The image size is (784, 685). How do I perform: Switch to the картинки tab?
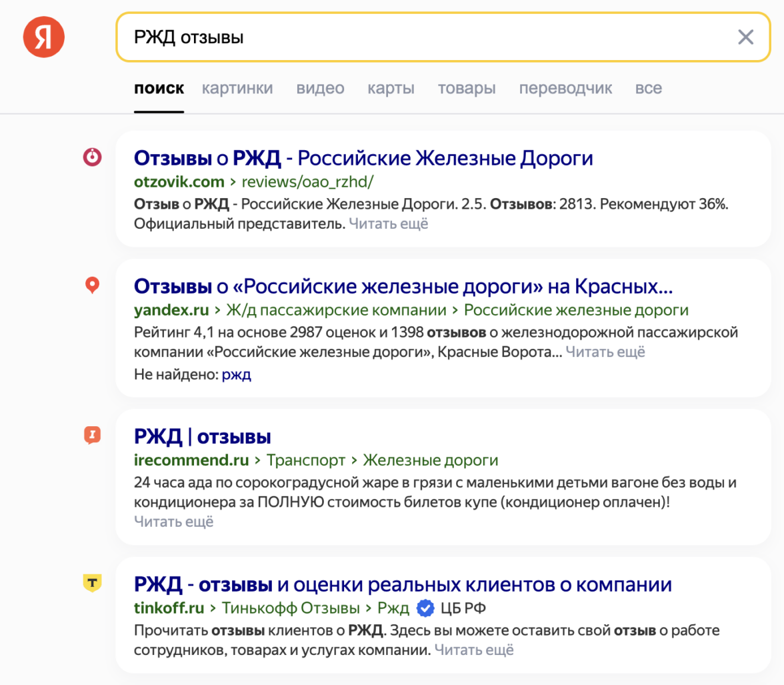coord(237,89)
